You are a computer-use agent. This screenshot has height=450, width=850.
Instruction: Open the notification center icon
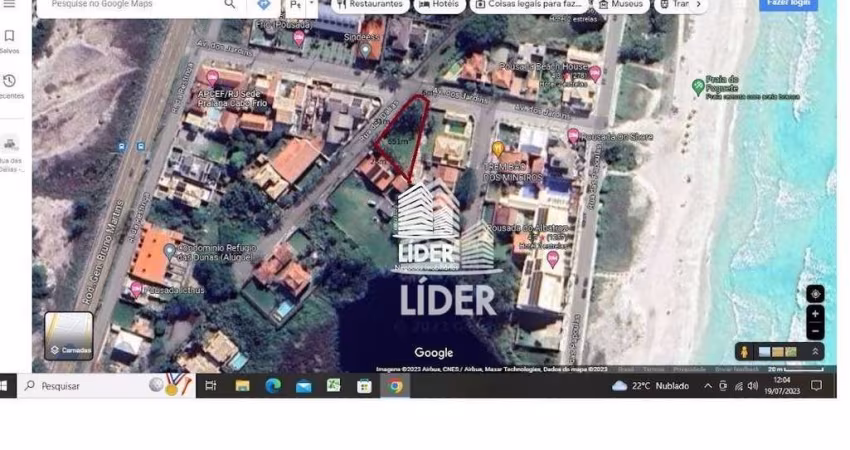[x=816, y=385]
